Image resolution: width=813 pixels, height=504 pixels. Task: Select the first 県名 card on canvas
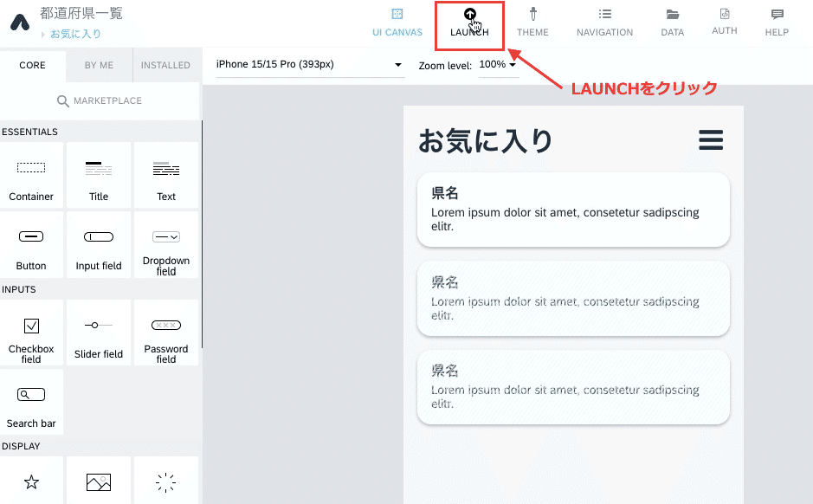(x=573, y=210)
